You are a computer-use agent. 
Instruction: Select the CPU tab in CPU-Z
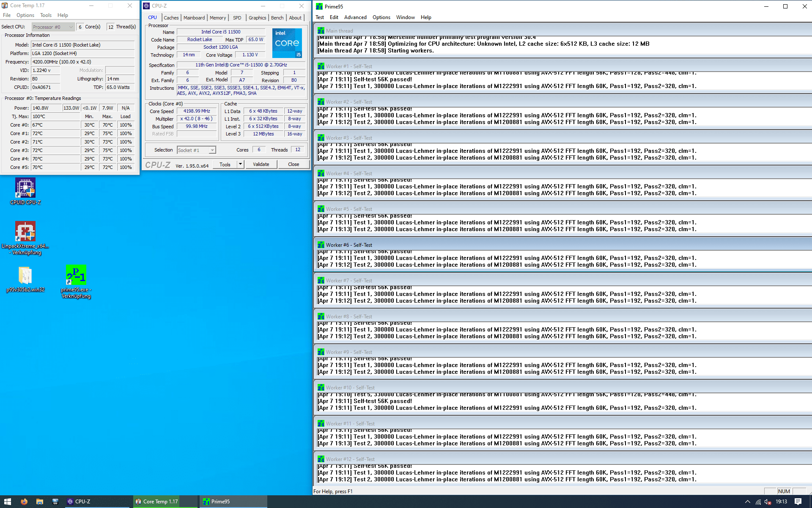[153, 17]
